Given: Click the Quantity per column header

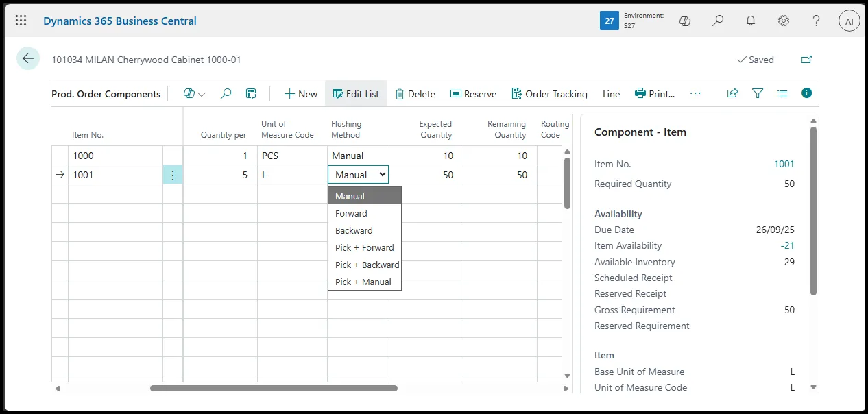Looking at the screenshot, I should click(x=223, y=135).
